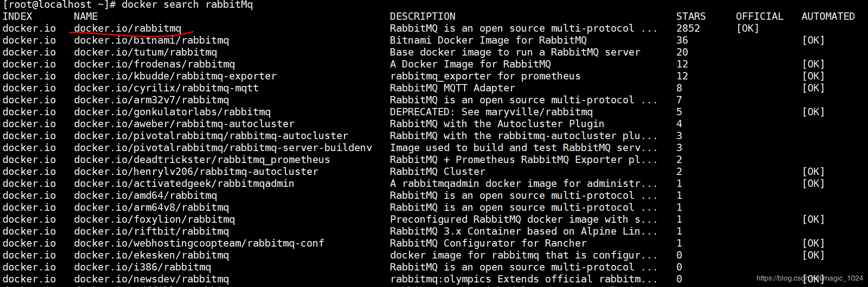Click the docker.io/aweber/rabbitmq-autocluster entry
Screen dimensions: 868x287
[184, 124]
